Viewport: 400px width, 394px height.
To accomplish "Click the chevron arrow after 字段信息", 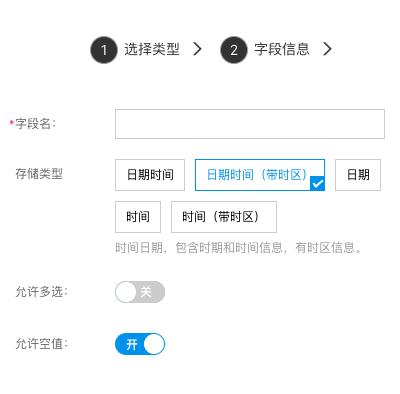I will pyautogui.click(x=328, y=49).
